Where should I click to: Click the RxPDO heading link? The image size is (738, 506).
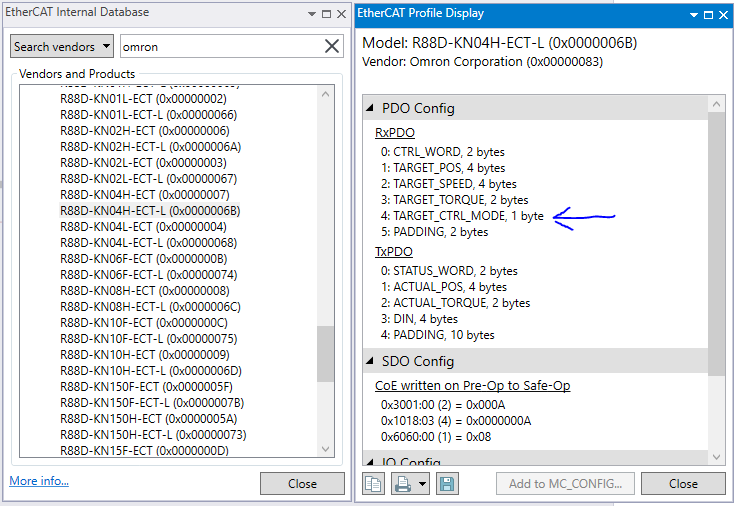(394, 133)
